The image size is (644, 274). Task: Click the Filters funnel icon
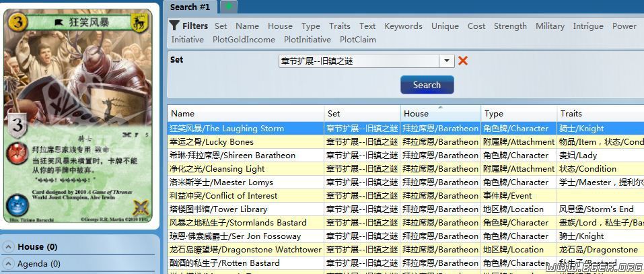click(x=174, y=26)
